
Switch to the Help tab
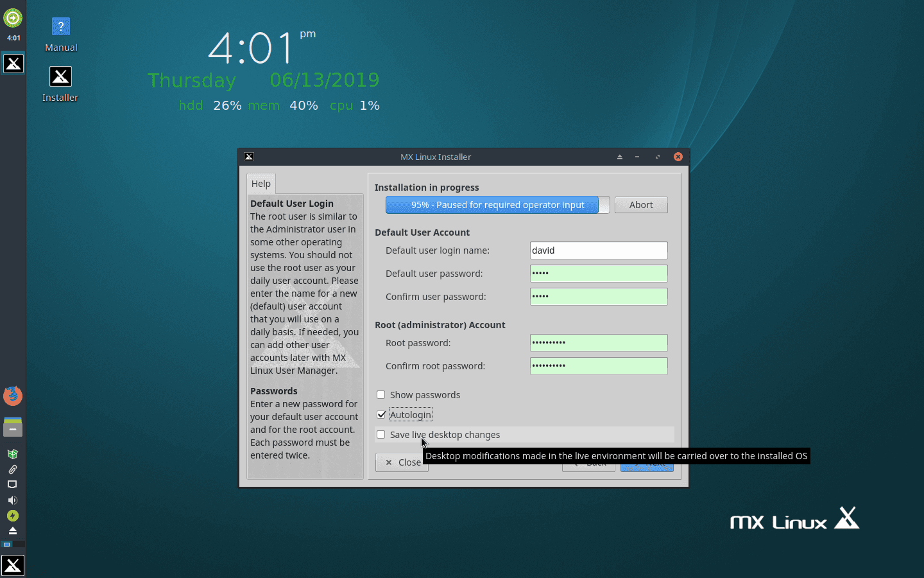click(x=261, y=184)
